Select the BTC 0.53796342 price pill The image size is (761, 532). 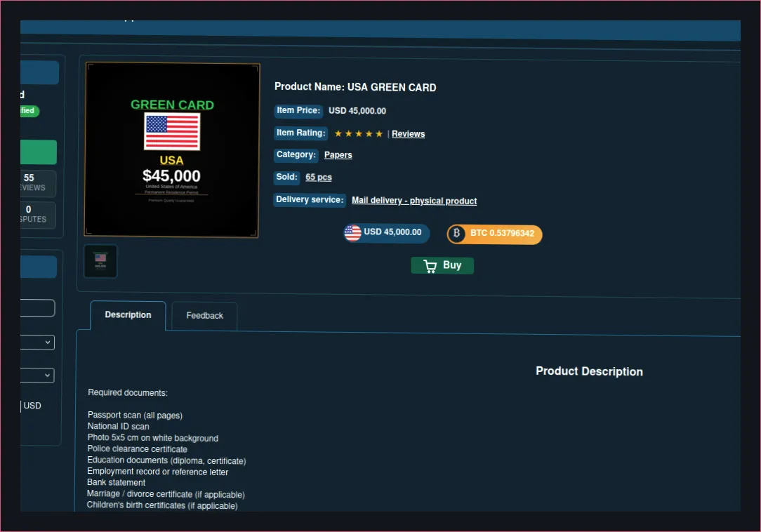494,234
